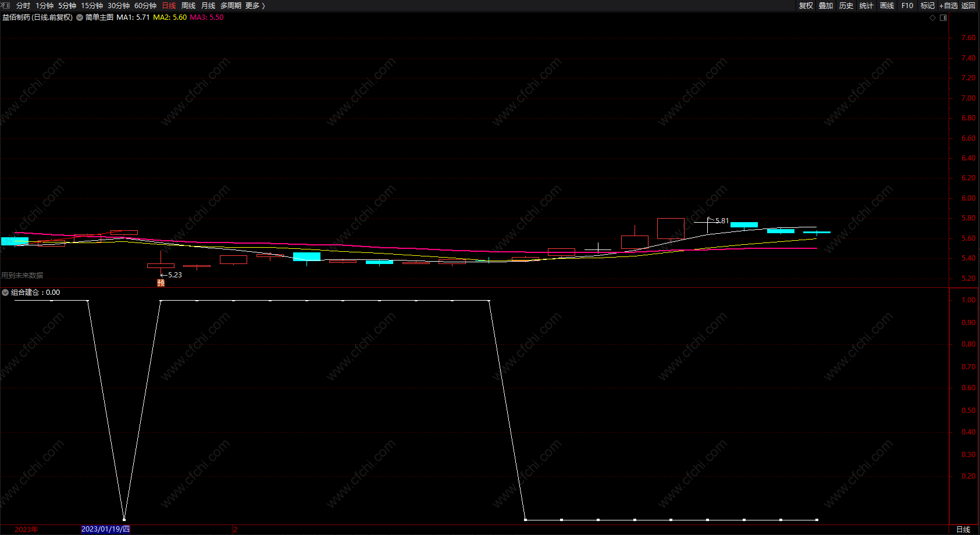980x535 pixels.
Task: Click the 7.60 price axis label
Action: pos(968,38)
